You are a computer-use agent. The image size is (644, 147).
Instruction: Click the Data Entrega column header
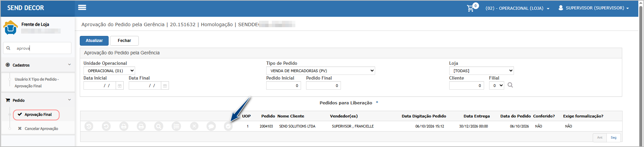coord(477,116)
